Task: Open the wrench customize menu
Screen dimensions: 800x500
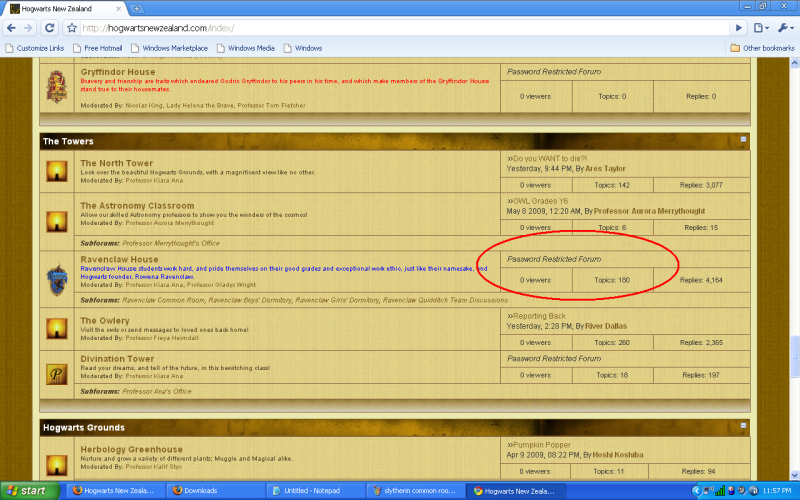Action: coord(786,28)
